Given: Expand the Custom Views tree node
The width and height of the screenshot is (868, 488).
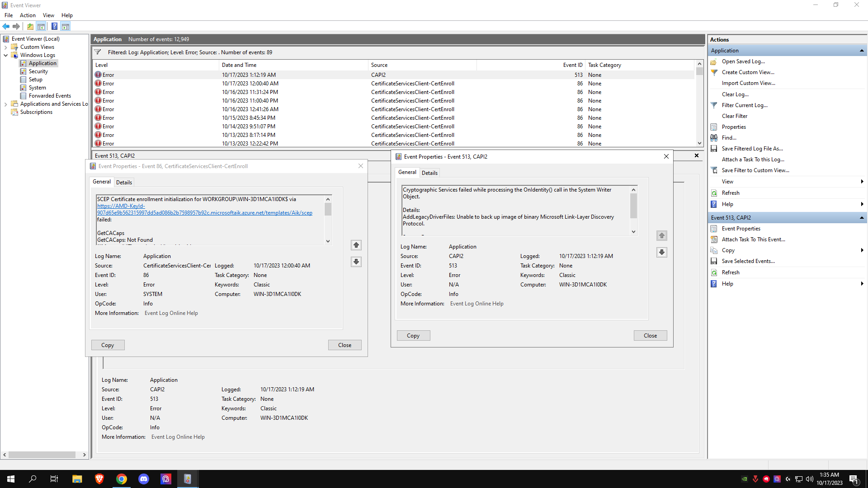Looking at the screenshot, I should 5,47.
